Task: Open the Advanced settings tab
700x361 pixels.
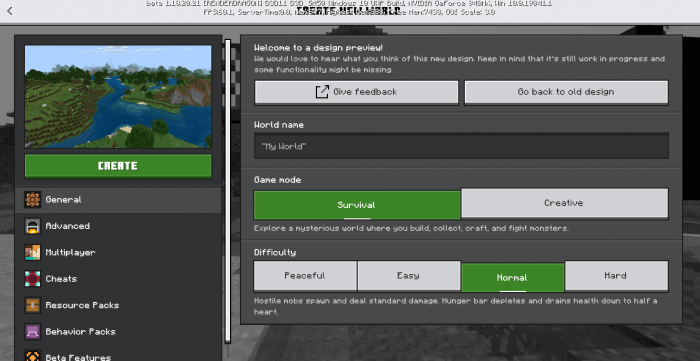Action: [x=118, y=226]
